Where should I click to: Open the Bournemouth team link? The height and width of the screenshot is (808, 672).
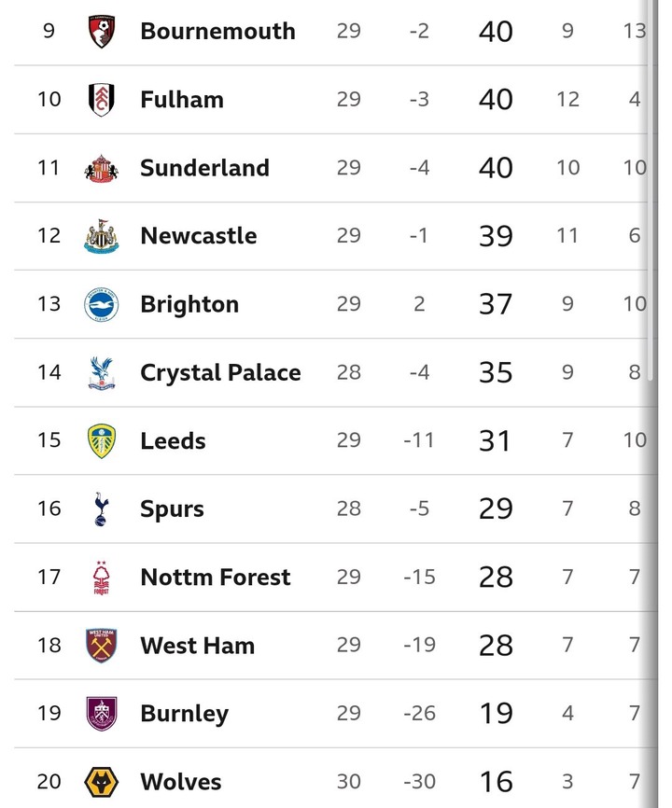click(217, 31)
